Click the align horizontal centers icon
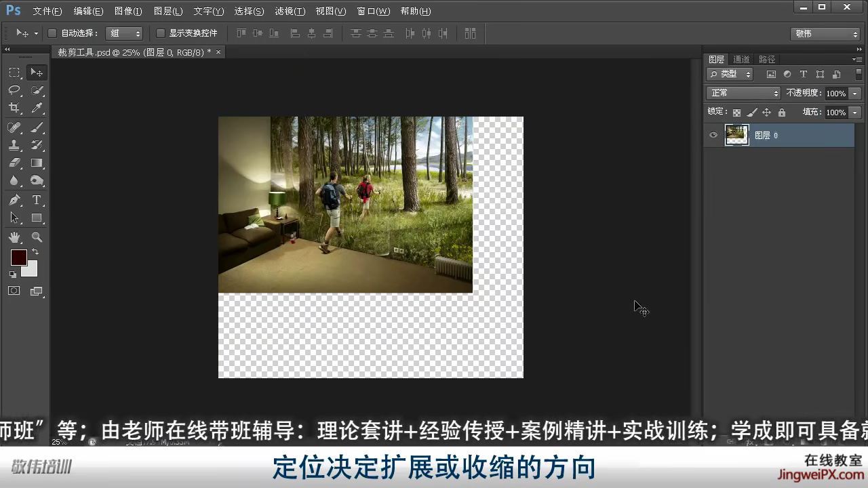868x488 pixels. click(311, 33)
